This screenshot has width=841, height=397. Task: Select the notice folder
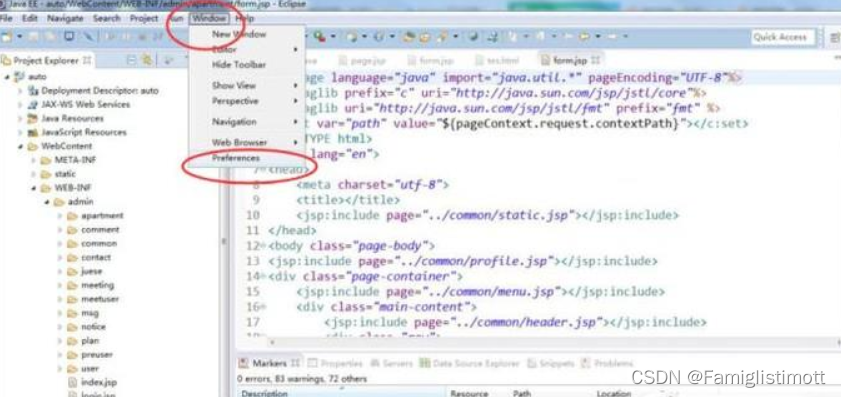coord(93,327)
